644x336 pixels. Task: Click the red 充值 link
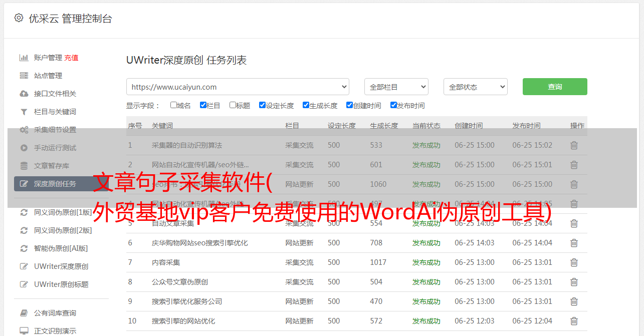click(x=71, y=58)
